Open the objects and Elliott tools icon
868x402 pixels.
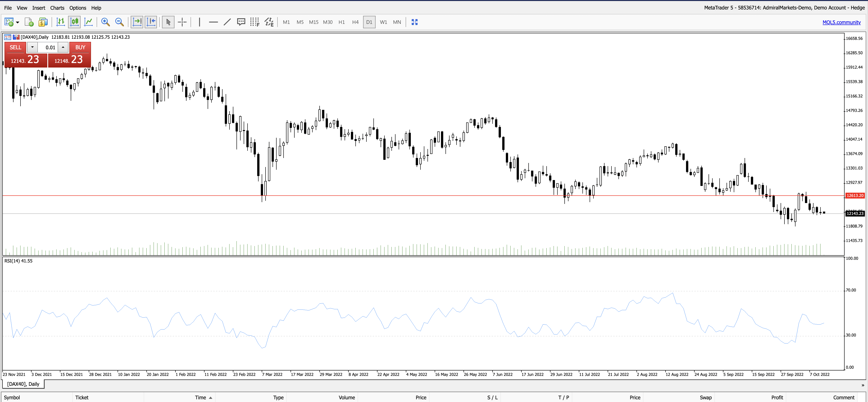[269, 22]
